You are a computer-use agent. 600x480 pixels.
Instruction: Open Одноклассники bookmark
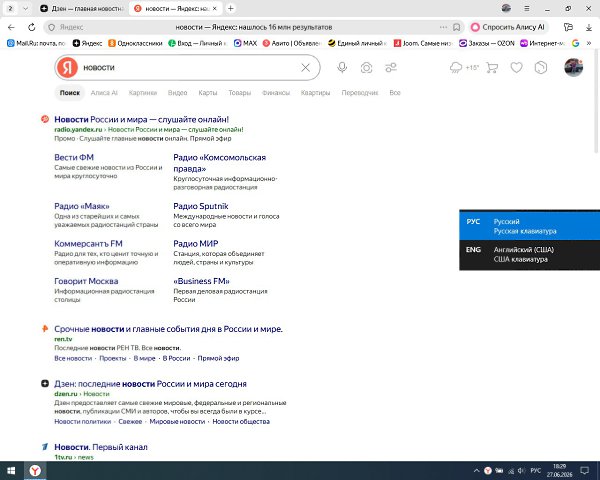(135, 43)
